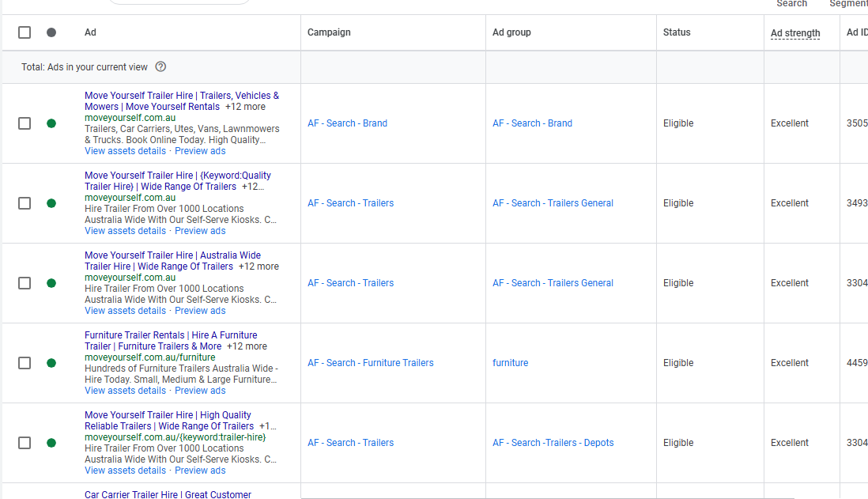Click grey status dot in table header

51,32
